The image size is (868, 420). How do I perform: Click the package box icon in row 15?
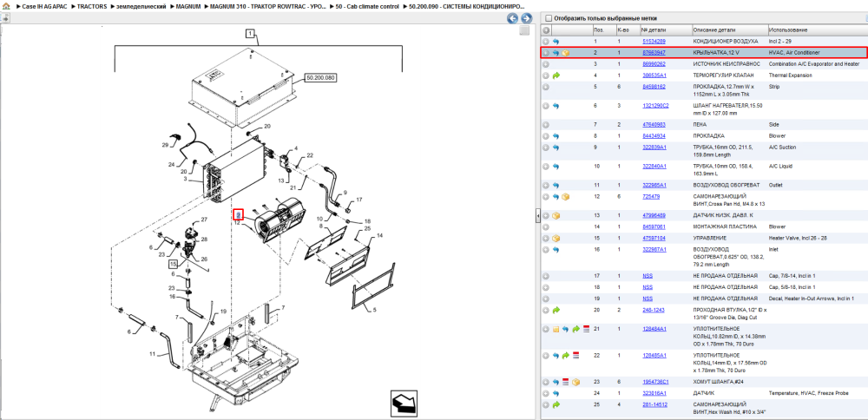click(x=556, y=238)
